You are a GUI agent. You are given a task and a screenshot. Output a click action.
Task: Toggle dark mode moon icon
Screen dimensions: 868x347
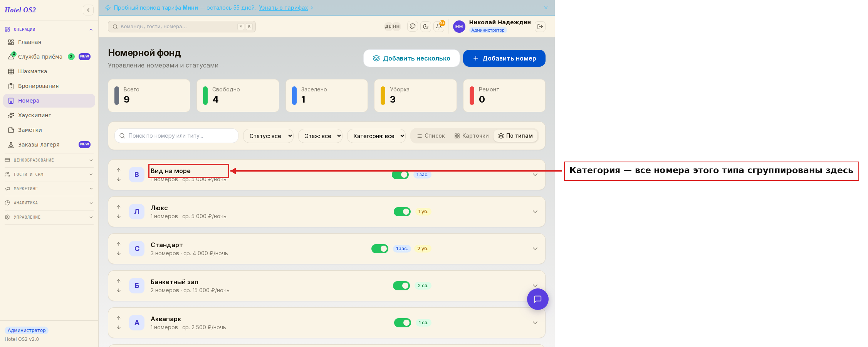tap(426, 27)
